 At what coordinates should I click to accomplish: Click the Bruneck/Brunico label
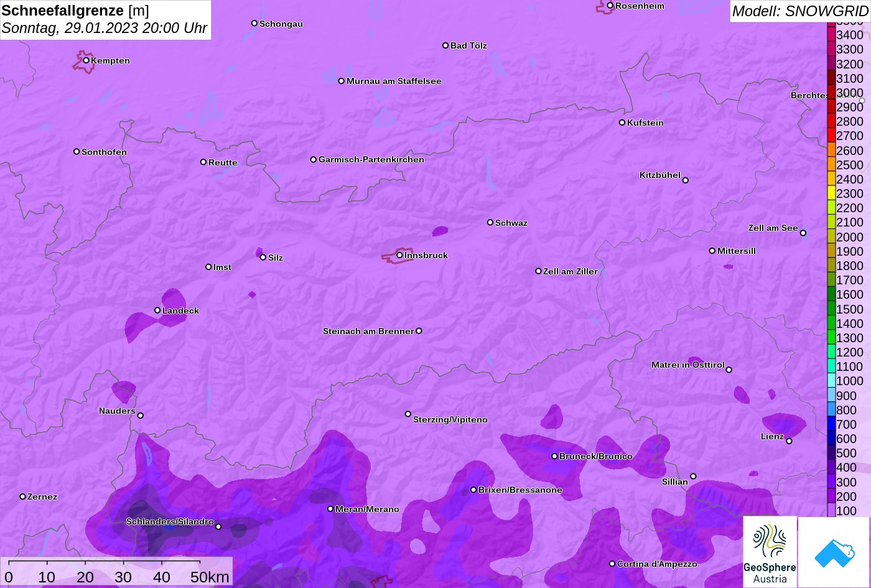pyautogui.click(x=596, y=456)
